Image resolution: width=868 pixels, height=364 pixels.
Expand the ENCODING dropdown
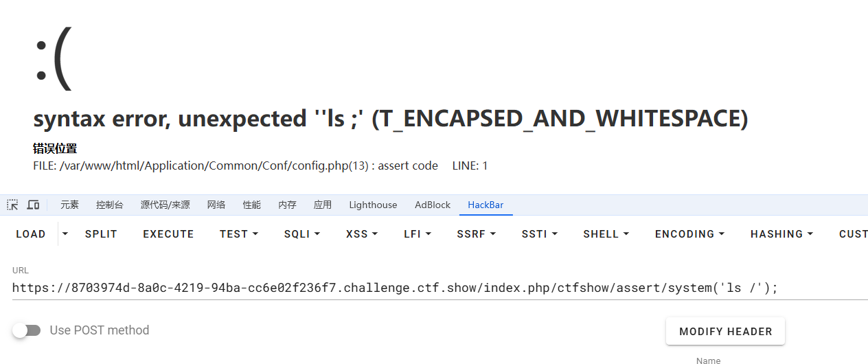(689, 234)
